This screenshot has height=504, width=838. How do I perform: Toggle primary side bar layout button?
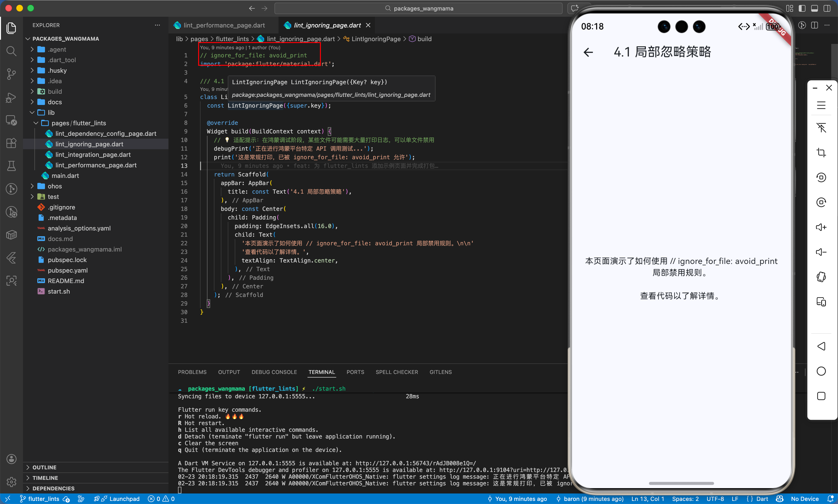point(802,8)
